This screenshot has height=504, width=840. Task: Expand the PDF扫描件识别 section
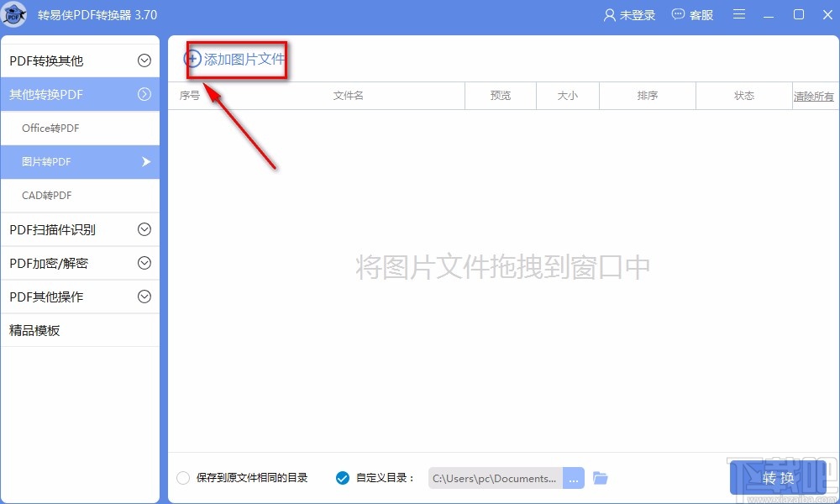coord(80,229)
